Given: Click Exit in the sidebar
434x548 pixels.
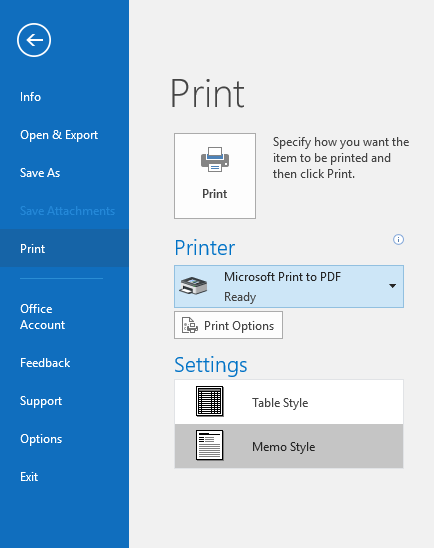Looking at the screenshot, I should (x=64, y=477).
